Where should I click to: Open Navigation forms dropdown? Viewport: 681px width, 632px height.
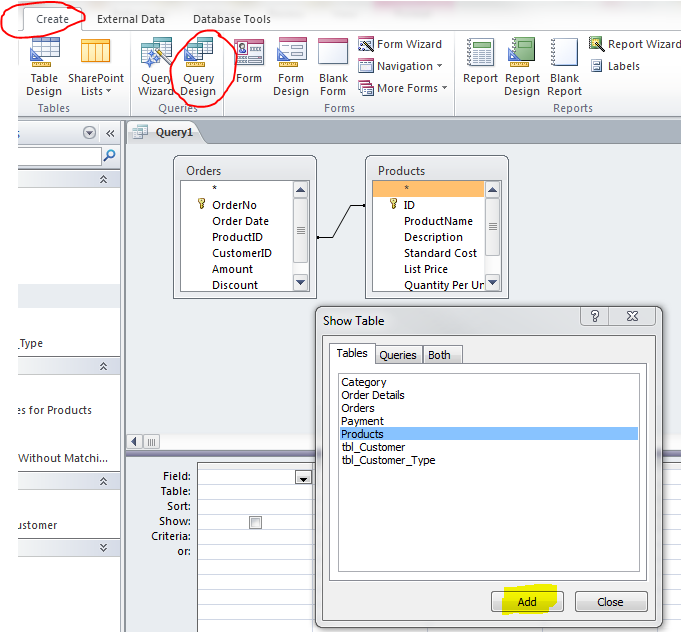pos(400,66)
